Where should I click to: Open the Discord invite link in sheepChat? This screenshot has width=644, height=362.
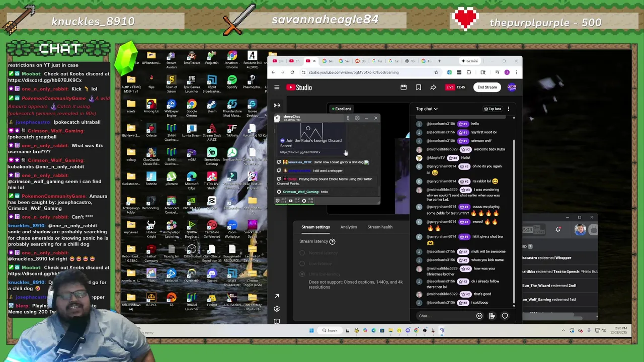click(300, 152)
